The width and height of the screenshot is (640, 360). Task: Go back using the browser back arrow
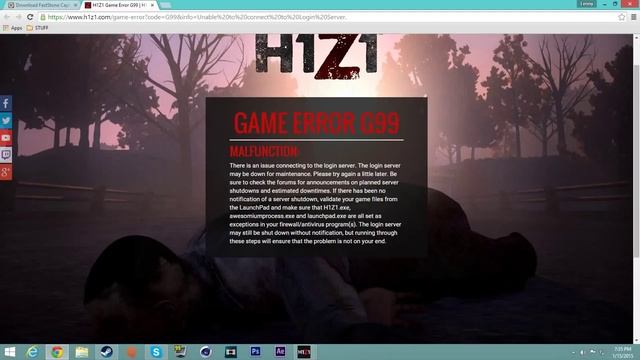tap(7, 17)
